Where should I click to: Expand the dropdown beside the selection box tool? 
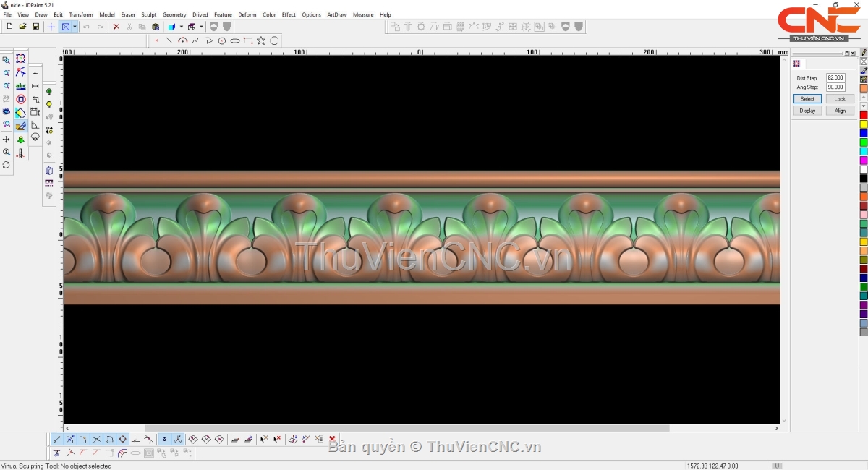(x=75, y=27)
